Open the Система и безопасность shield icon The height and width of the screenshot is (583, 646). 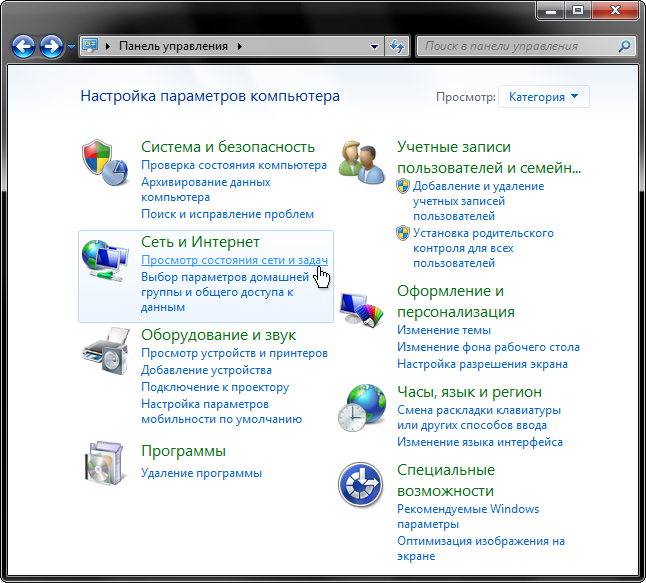coord(105,162)
